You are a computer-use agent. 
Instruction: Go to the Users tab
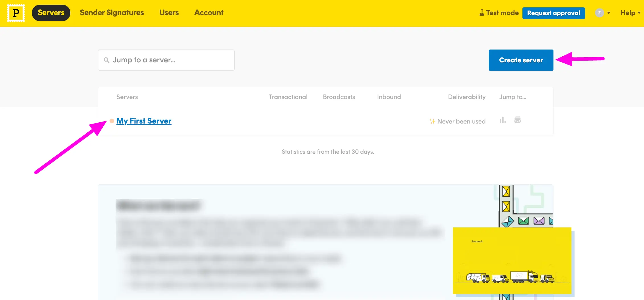[169, 13]
